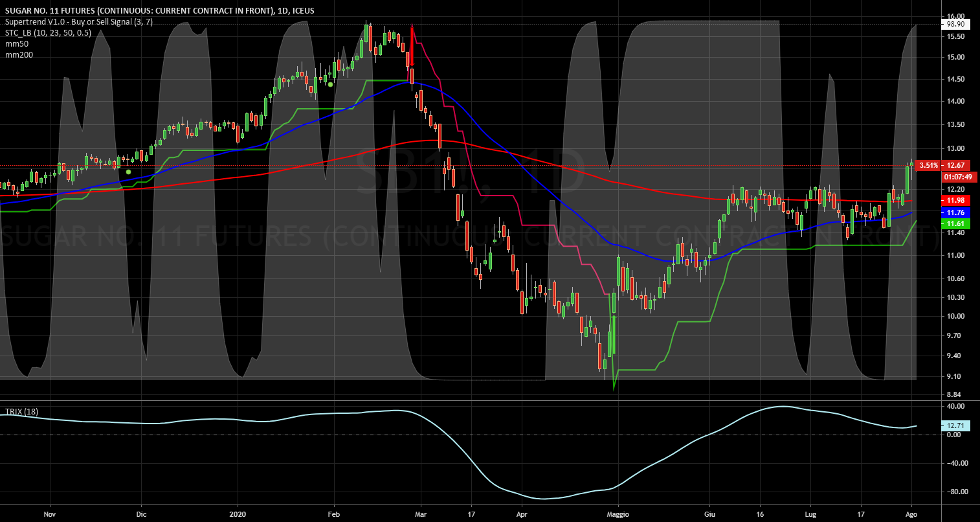Select the green buy signal dot near December

pyautogui.click(x=128, y=172)
